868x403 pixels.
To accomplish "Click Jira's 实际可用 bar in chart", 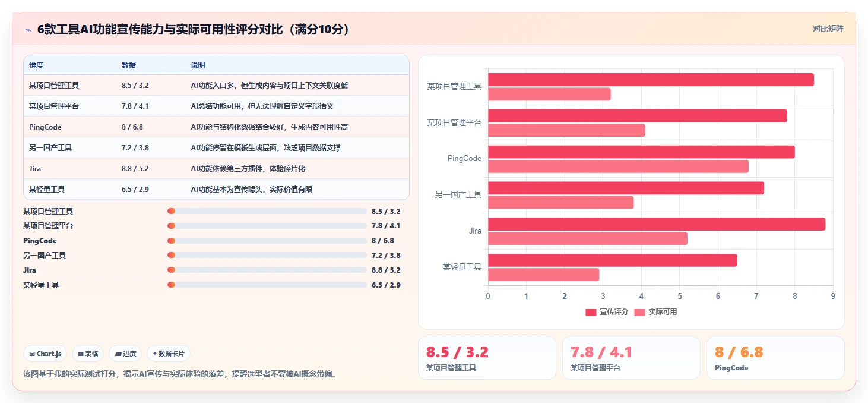I will 588,238.
